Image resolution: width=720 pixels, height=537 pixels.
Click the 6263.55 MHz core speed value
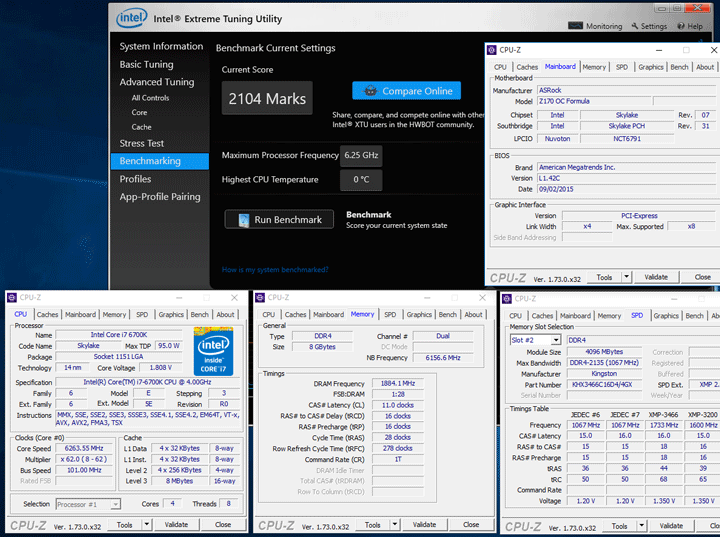click(84, 448)
